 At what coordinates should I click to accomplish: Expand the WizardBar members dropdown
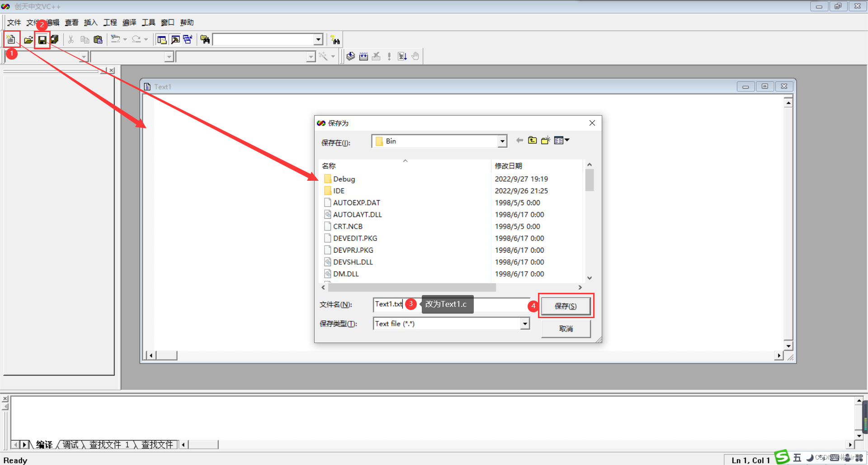click(x=311, y=56)
